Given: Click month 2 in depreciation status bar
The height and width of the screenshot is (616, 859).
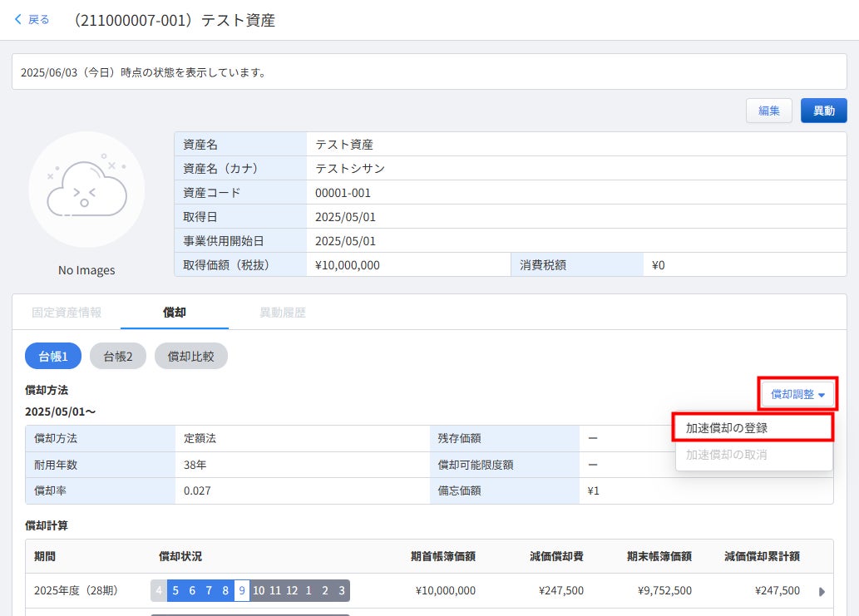Looking at the screenshot, I should point(325,591).
